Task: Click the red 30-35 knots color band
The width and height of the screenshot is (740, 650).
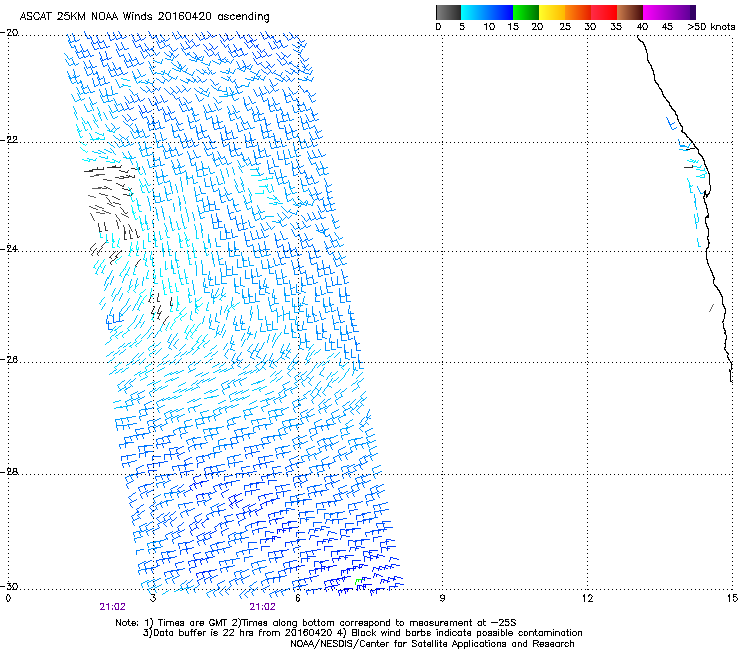Action: coord(604,12)
